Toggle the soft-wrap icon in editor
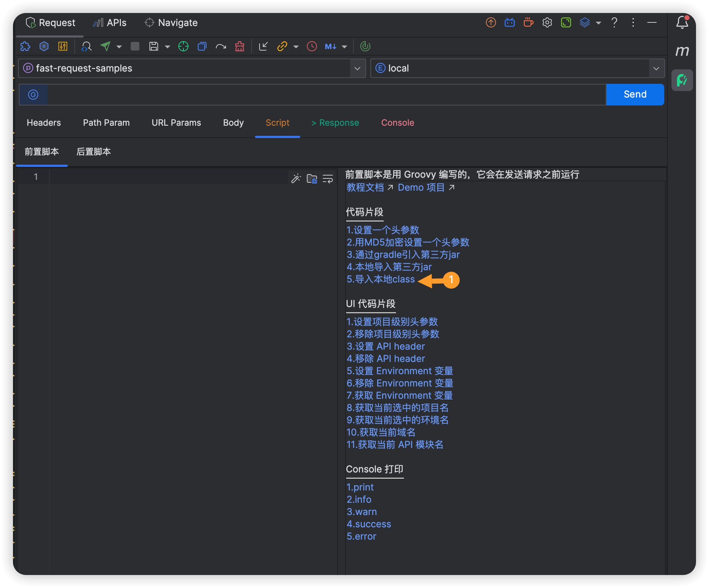The width and height of the screenshot is (709, 588). click(x=328, y=178)
